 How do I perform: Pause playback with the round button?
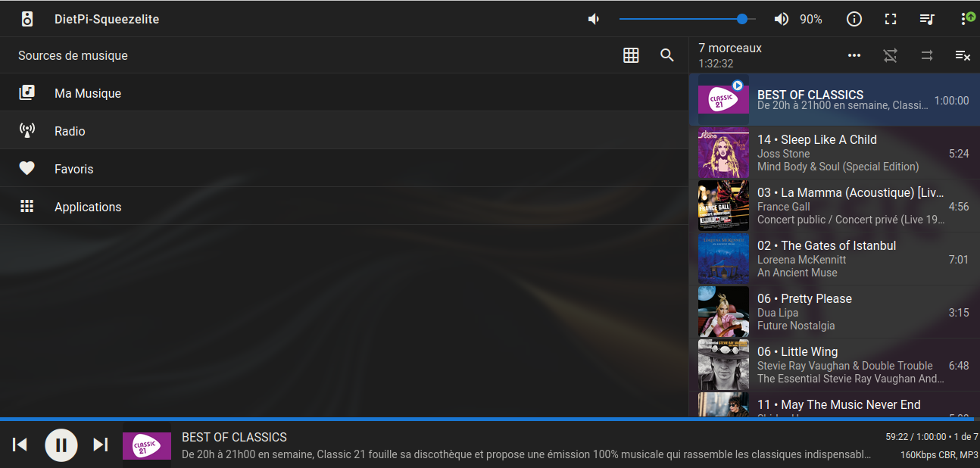click(x=61, y=445)
